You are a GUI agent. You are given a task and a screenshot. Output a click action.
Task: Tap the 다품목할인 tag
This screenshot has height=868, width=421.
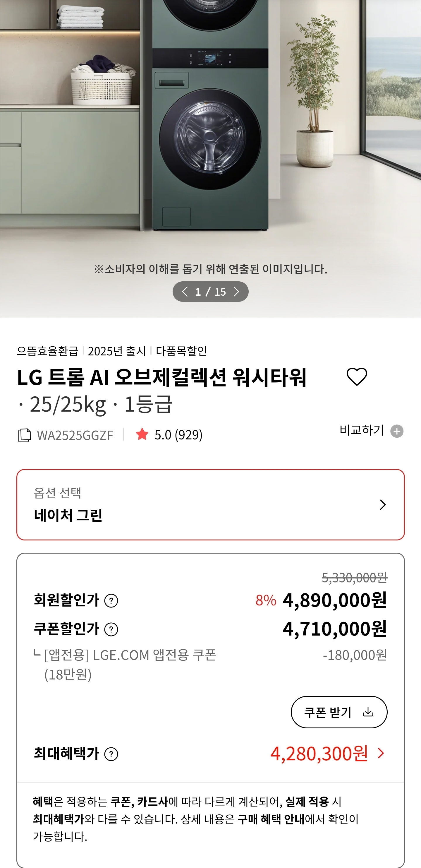coord(181,351)
